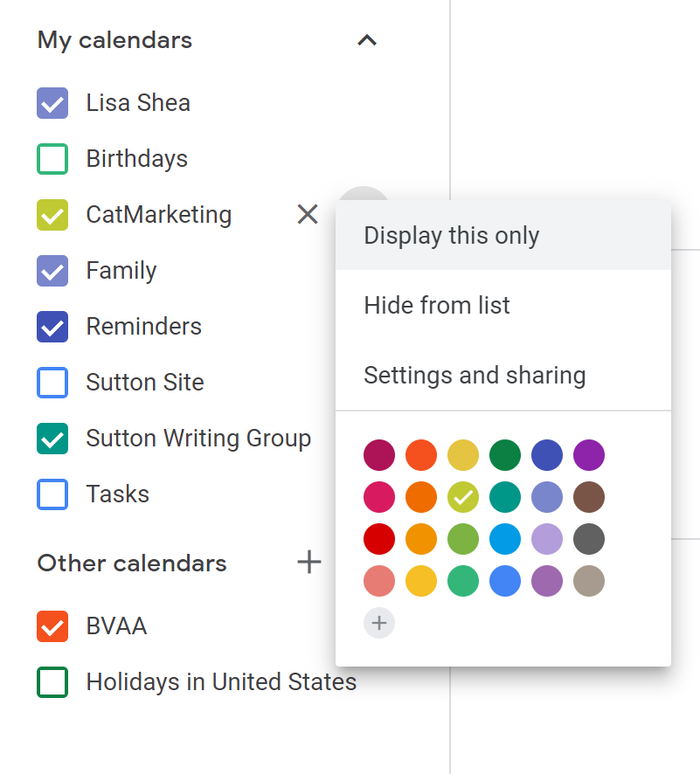Select the dark green color swatch
The width and height of the screenshot is (700, 774).
click(x=505, y=455)
